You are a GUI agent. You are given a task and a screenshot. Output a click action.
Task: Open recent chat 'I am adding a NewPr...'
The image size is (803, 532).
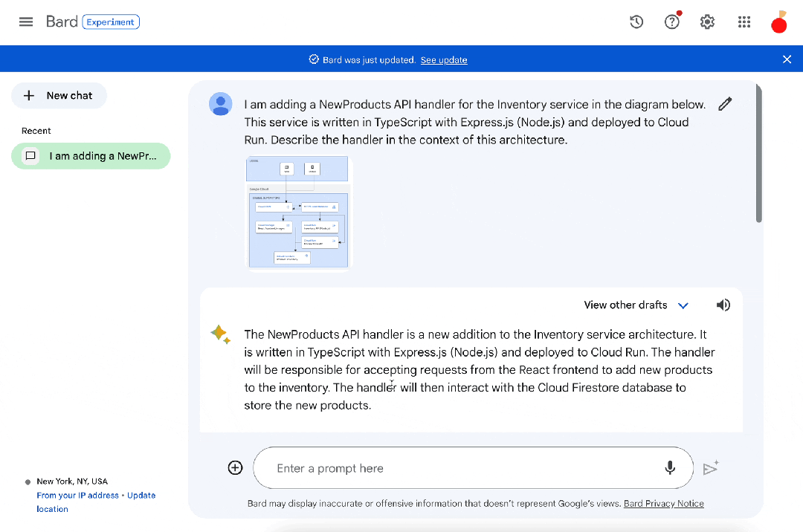[x=91, y=156]
